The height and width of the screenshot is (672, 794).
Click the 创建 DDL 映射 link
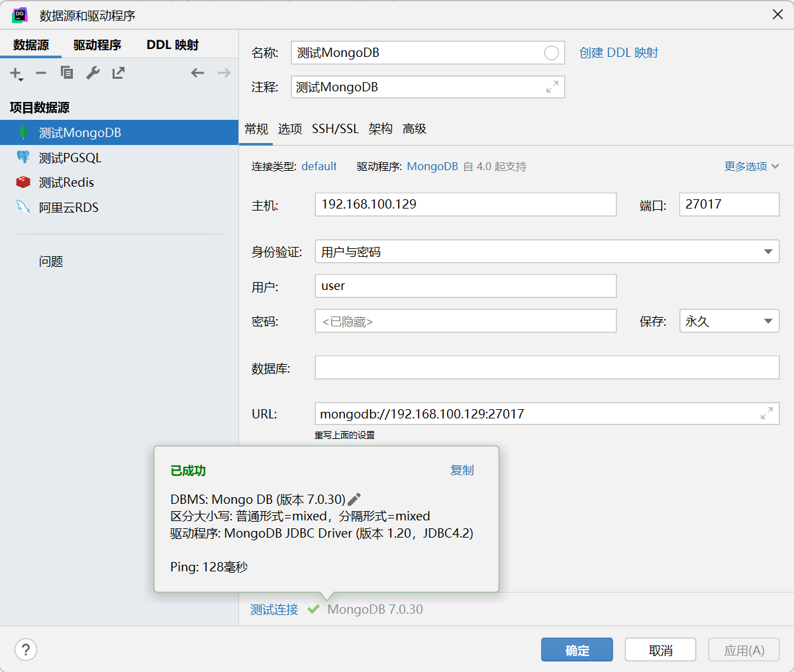(619, 53)
